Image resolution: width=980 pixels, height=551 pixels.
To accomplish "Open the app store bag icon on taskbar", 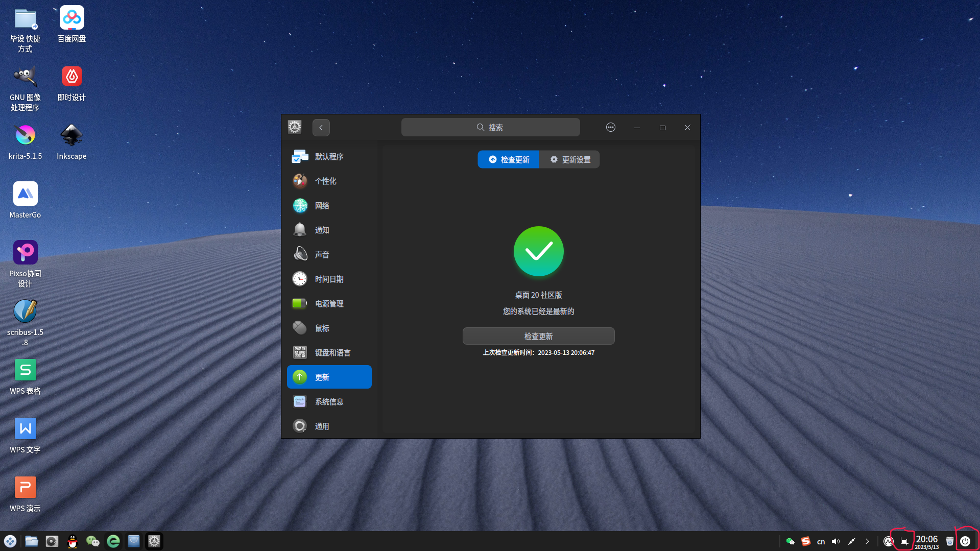I will coord(134,541).
